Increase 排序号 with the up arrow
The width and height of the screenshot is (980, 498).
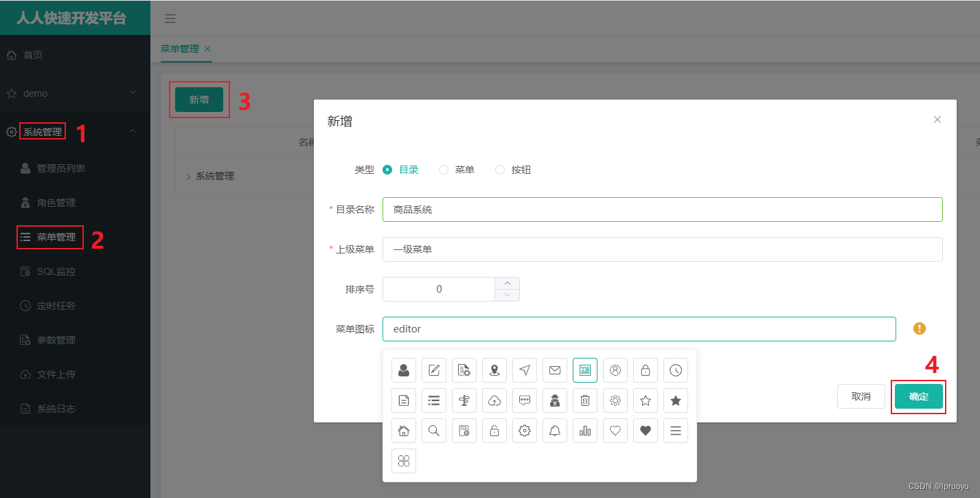coord(508,283)
